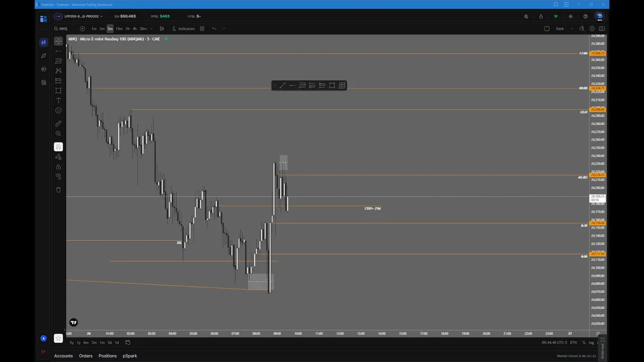Set chart range to 1d
This screenshot has width=644, height=362.
(117, 343)
